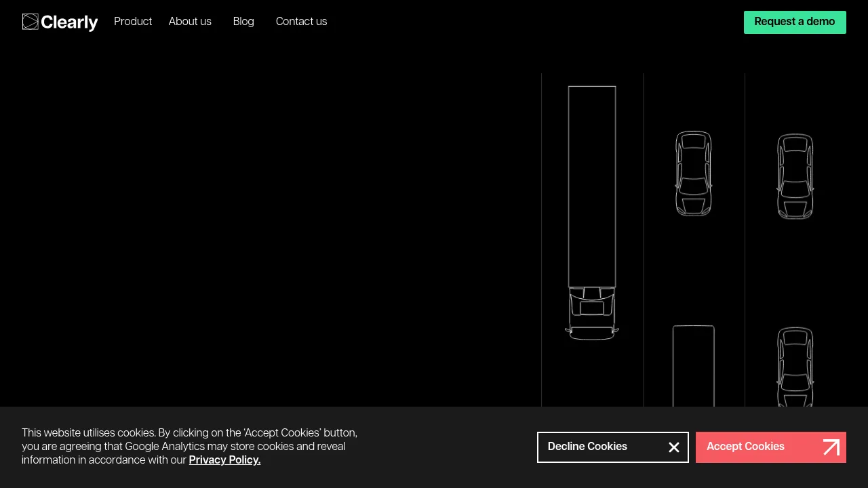The width and height of the screenshot is (868, 488).
Task: Click the diagonal arrow icon in Accept Cookies
Action: (x=831, y=447)
